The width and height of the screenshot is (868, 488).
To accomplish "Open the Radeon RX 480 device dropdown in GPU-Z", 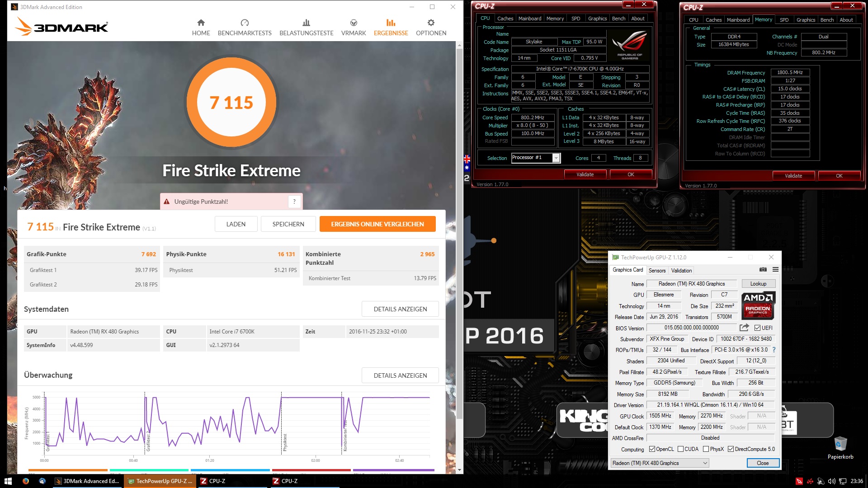I will (660, 463).
